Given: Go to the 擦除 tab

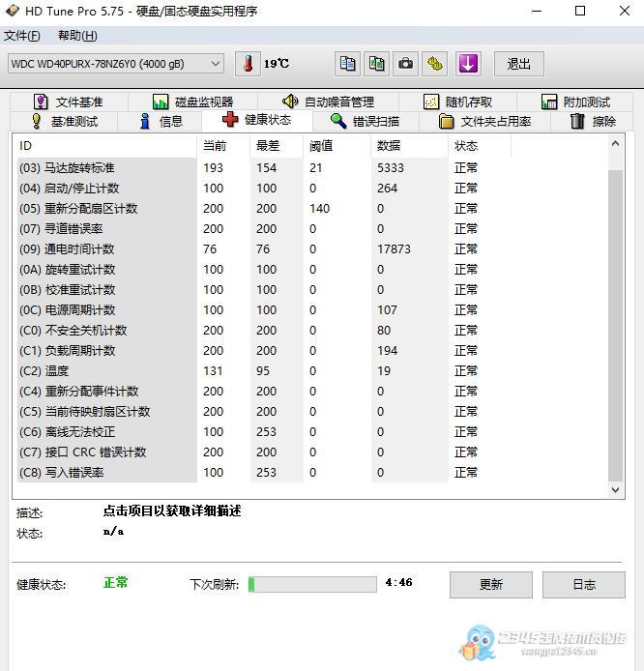Looking at the screenshot, I should pos(593,122).
